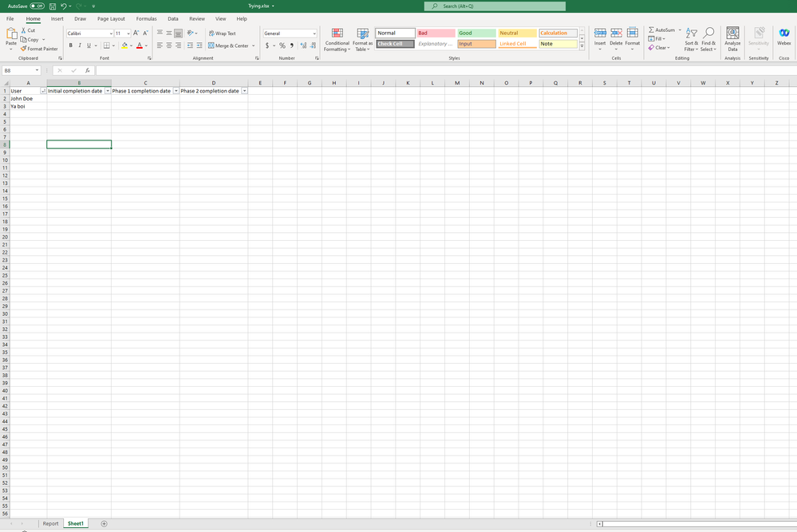Apply Accounting dollar number format
The height and width of the screenshot is (532, 797).
[x=266, y=45]
